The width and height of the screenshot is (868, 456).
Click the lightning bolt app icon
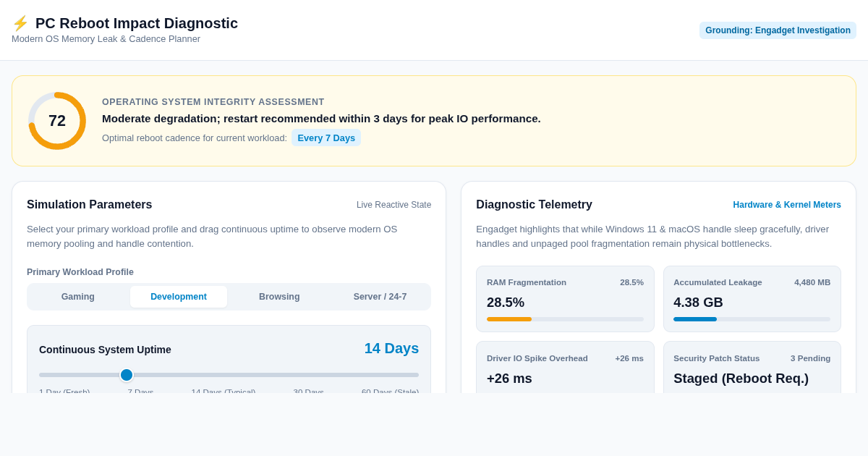(20, 23)
